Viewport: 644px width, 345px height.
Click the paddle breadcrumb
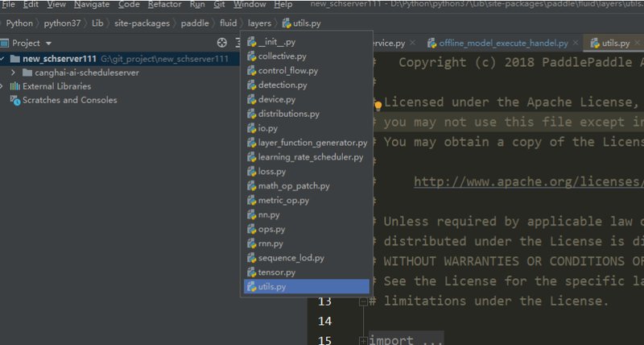coord(195,23)
